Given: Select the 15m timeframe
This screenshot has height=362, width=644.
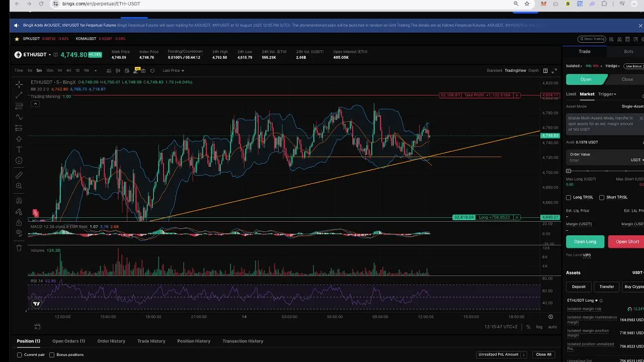Looking at the screenshot, I should 50,70.
